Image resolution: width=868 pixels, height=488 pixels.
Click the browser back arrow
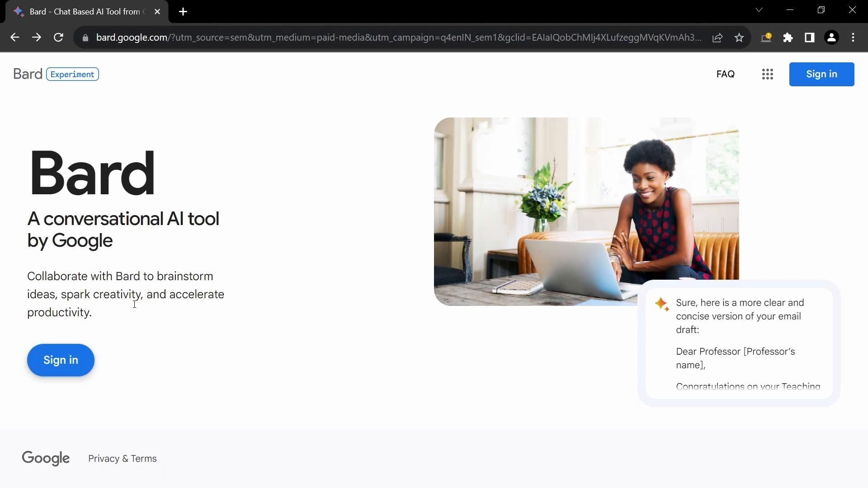(x=15, y=38)
